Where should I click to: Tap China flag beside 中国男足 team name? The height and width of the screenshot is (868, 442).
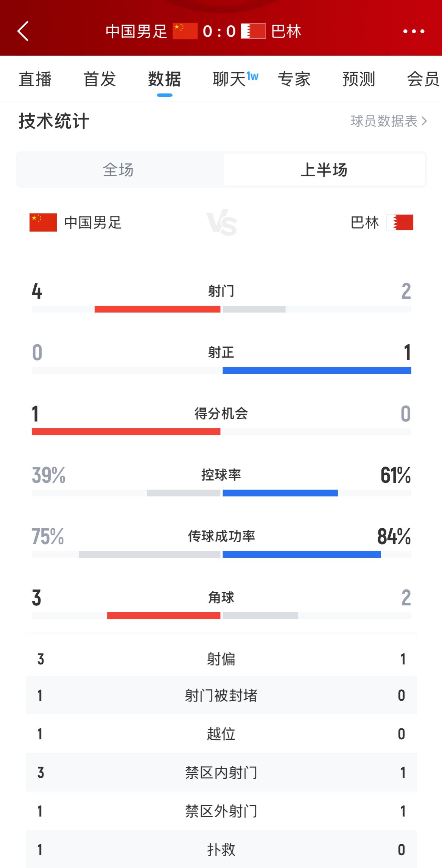pyautogui.click(x=43, y=222)
